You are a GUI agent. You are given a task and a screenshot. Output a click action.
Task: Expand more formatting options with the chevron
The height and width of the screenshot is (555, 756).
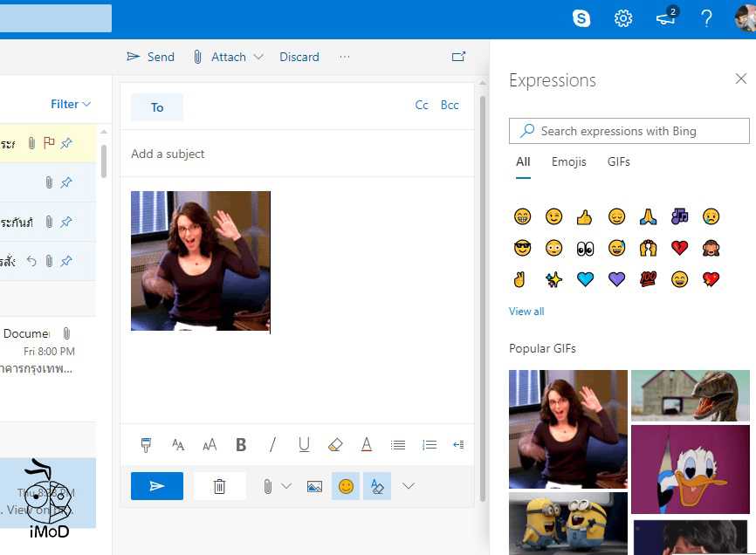[x=408, y=485]
